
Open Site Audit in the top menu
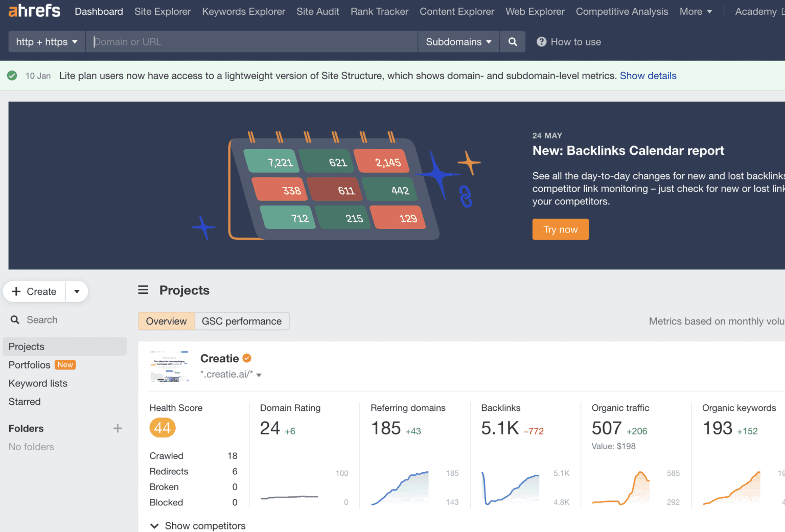click(318, 11)
